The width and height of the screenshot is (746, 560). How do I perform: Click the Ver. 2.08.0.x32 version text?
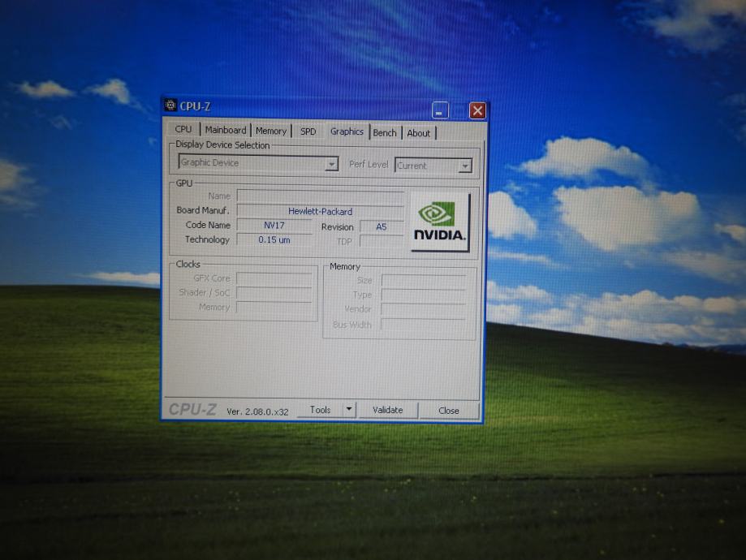pyautogui.click(x=257, y=411)
